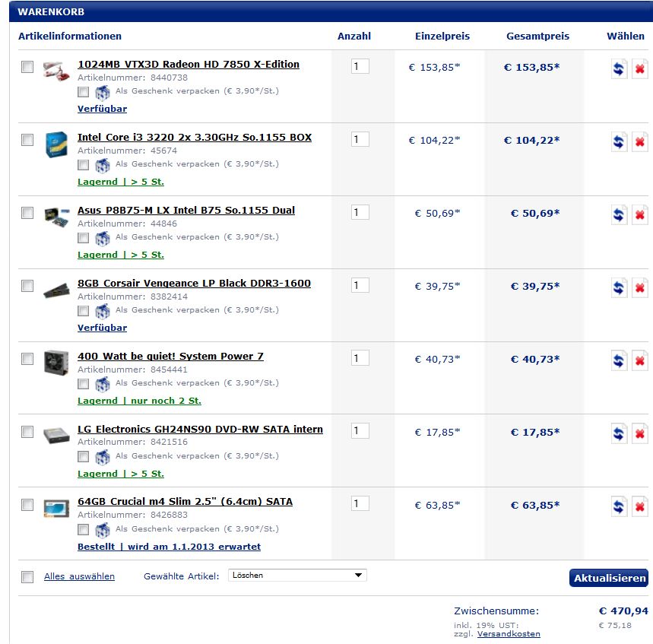Image resolution: width=653 pixels, height=644 pixels.
Task: Tick the LG GH24NS90 row checkbox
Action: click(27, 432)
